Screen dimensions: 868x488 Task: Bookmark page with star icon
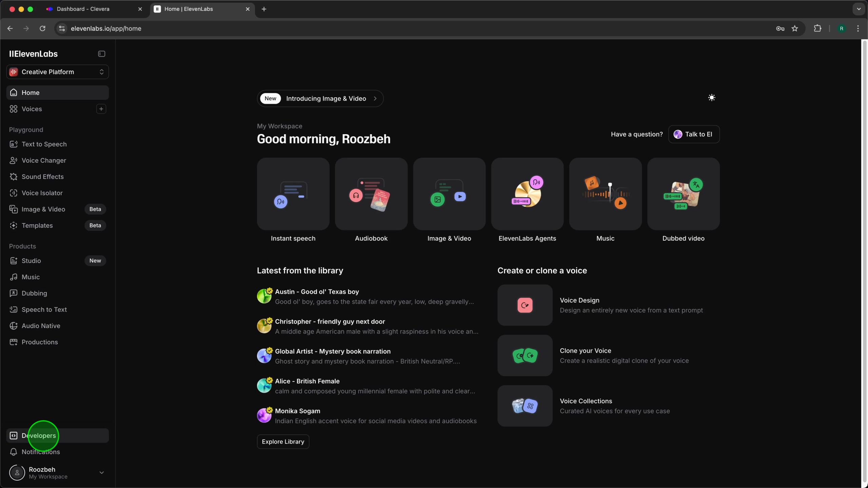coord(794,28)
